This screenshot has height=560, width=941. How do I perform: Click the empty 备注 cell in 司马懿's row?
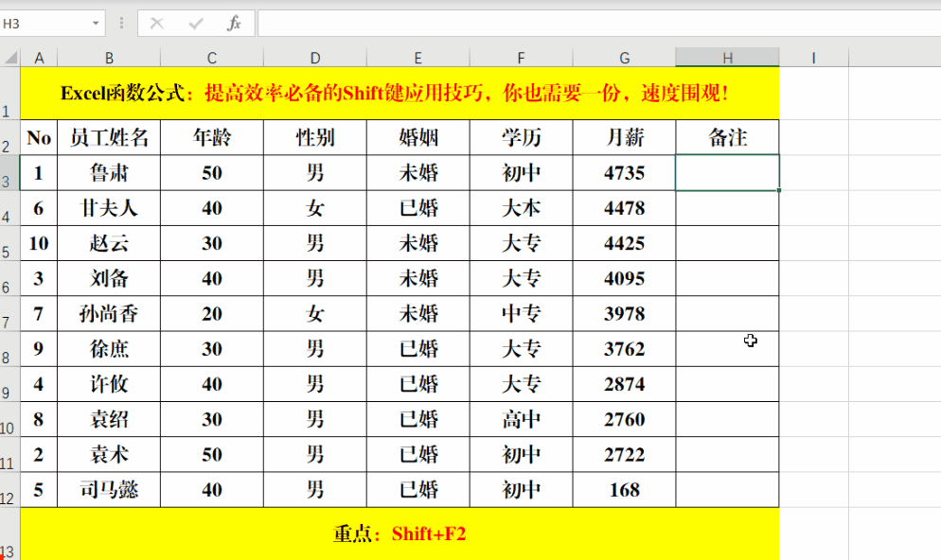(727, 490)
